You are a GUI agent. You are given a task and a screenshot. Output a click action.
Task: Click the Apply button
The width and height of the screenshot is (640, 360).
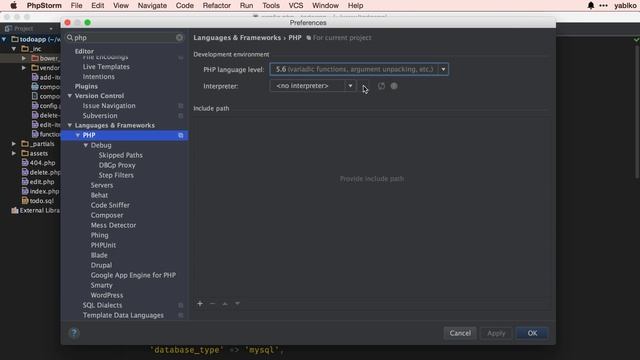click(496, 333)
